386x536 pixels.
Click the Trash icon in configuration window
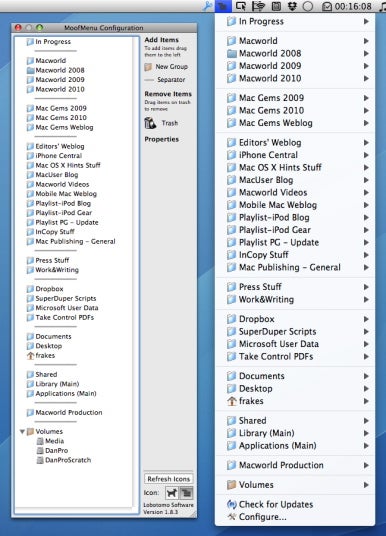point(150,123)
